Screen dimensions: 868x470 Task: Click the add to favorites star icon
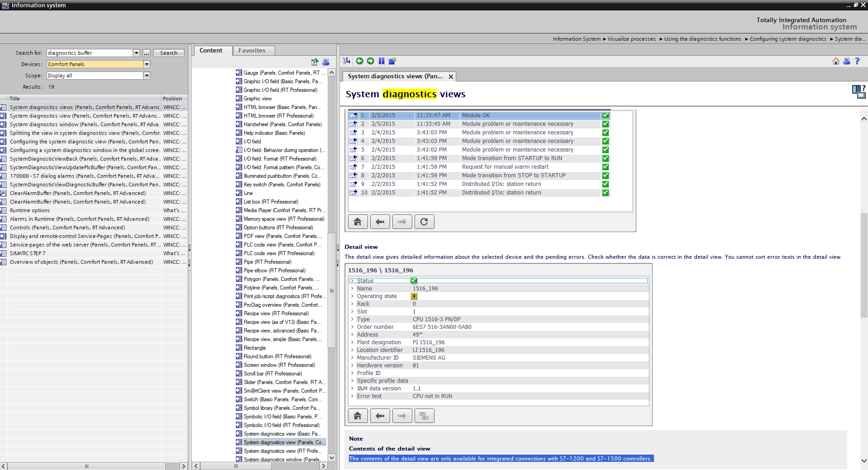(392, 61)
